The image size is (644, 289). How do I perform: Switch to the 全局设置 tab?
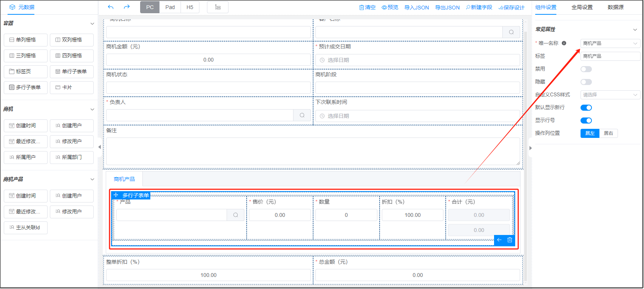coord(582,7)
